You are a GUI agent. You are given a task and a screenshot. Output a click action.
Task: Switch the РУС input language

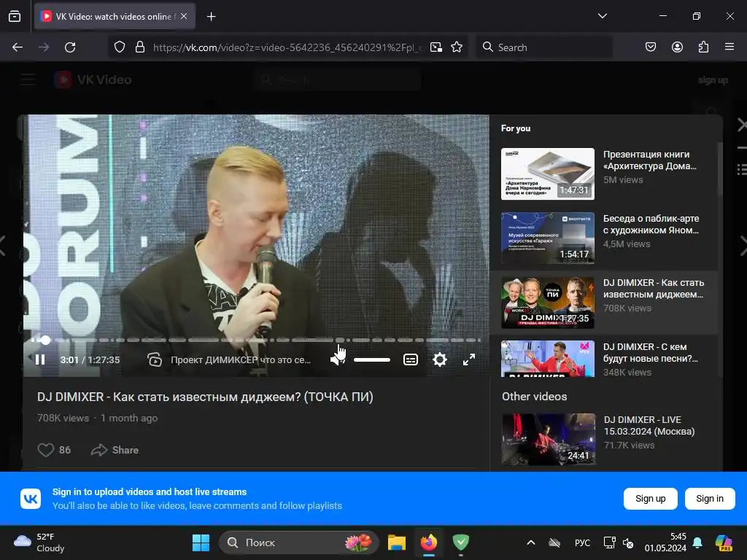pos(582,542)
